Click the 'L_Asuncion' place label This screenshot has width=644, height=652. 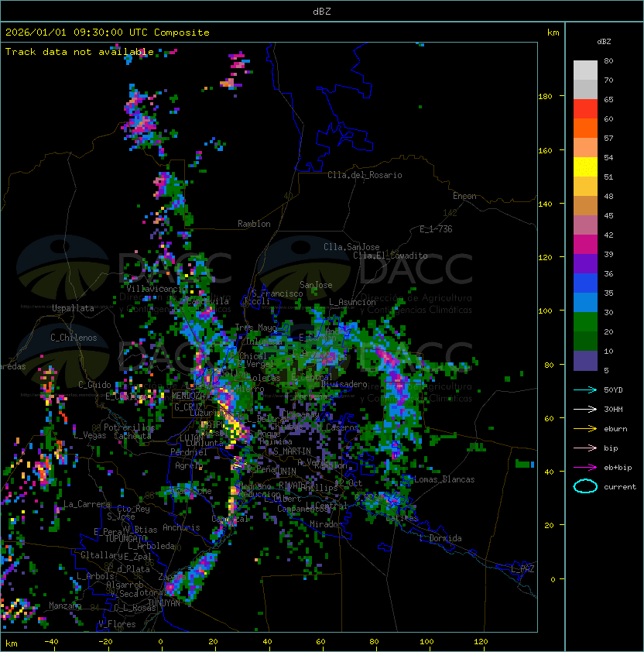(352, 302)
